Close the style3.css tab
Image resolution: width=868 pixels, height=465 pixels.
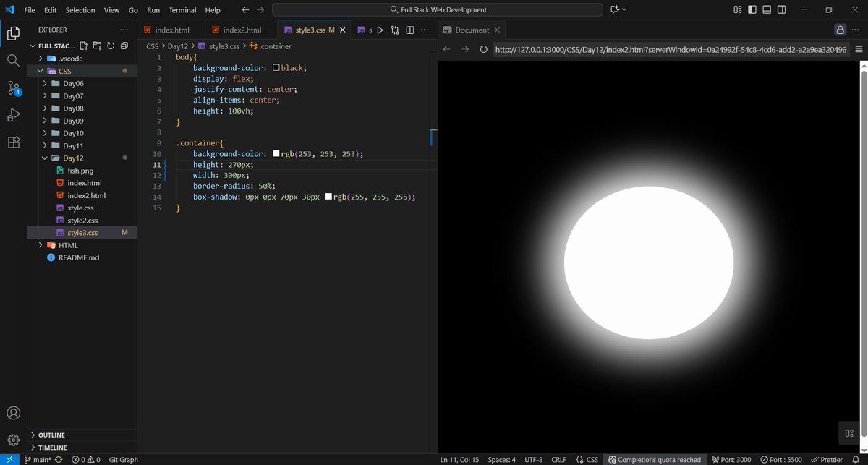tap(343, 30)
